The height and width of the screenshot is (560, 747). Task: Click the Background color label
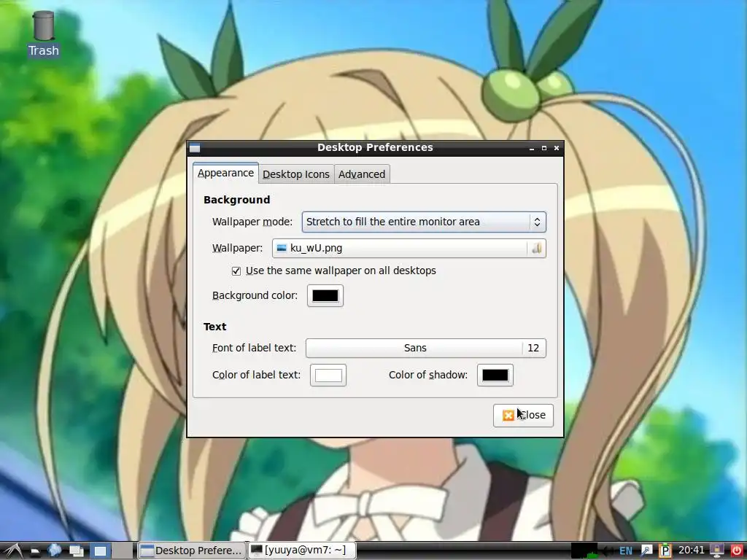[255, 296]
